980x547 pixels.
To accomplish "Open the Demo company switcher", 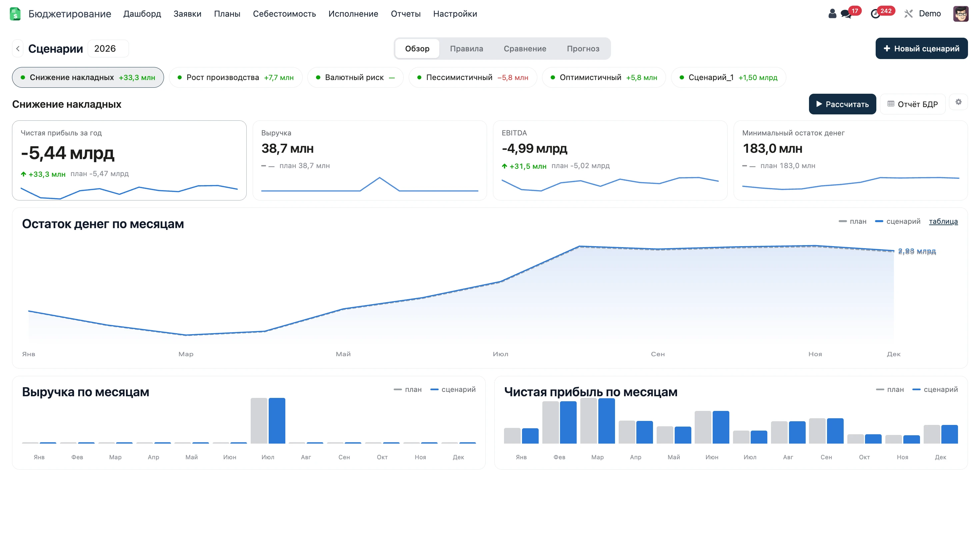I will [929, 14].
